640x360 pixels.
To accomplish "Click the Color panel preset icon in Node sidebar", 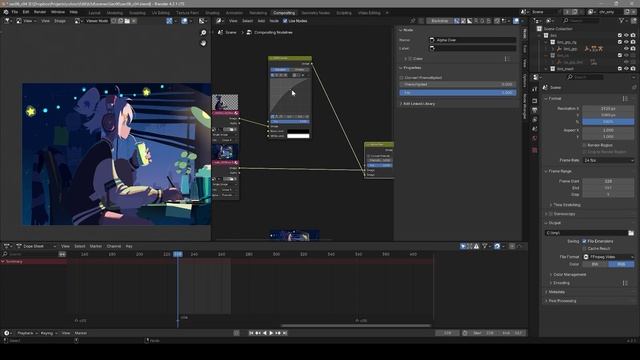I will [x=507, y=59].
